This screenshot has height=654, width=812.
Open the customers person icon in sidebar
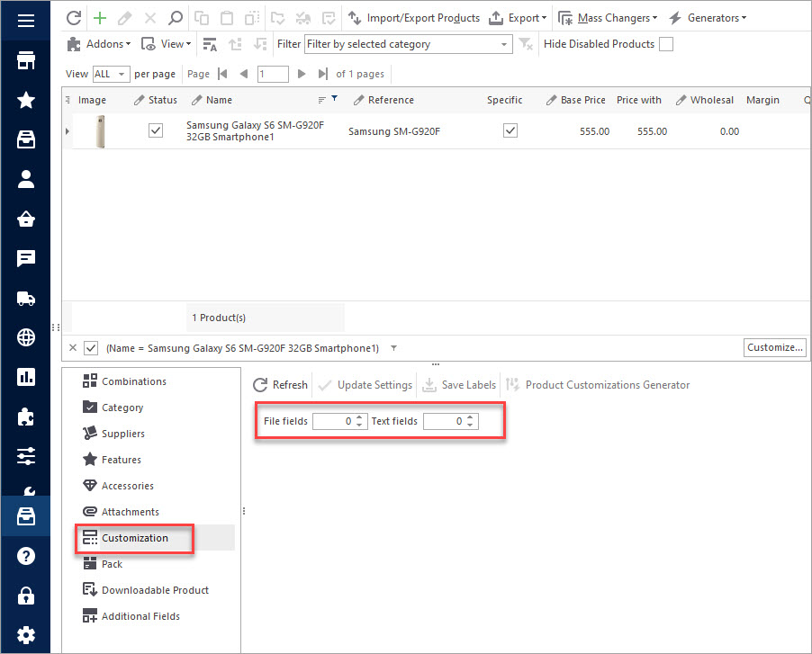click(26, 179)
